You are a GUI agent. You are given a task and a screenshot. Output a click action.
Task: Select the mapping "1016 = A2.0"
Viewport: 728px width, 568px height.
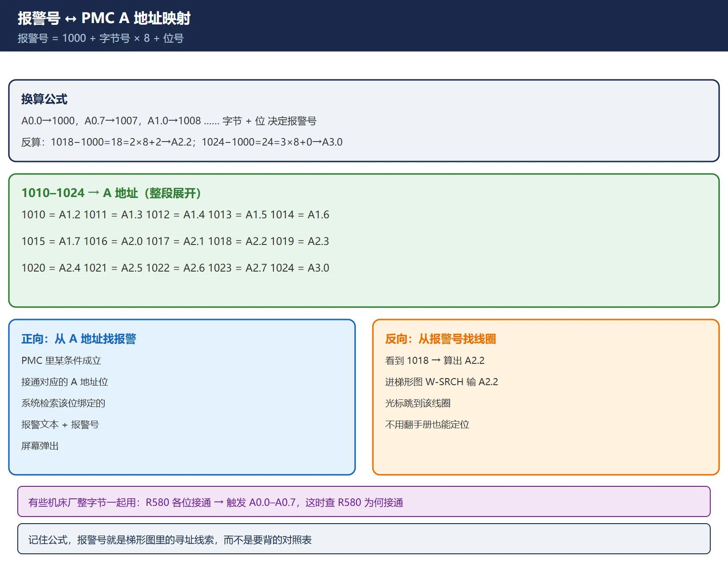(113, 241)
